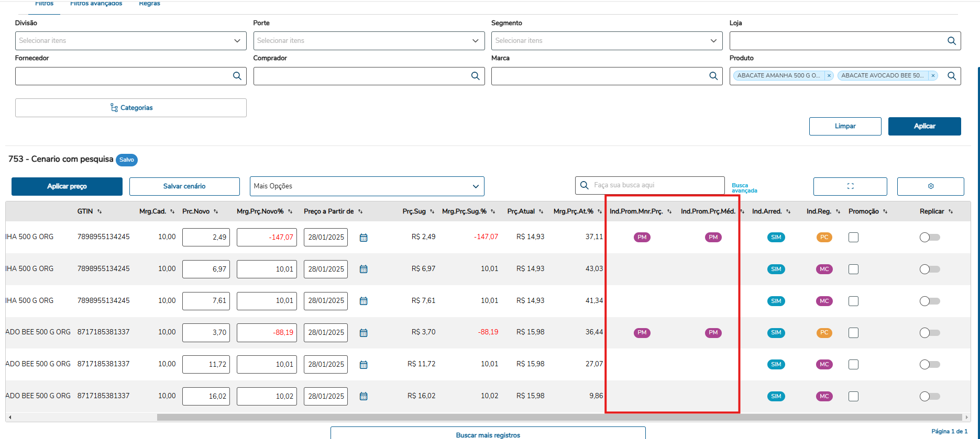
Task: Open table settings gear button
Action: 930,186
